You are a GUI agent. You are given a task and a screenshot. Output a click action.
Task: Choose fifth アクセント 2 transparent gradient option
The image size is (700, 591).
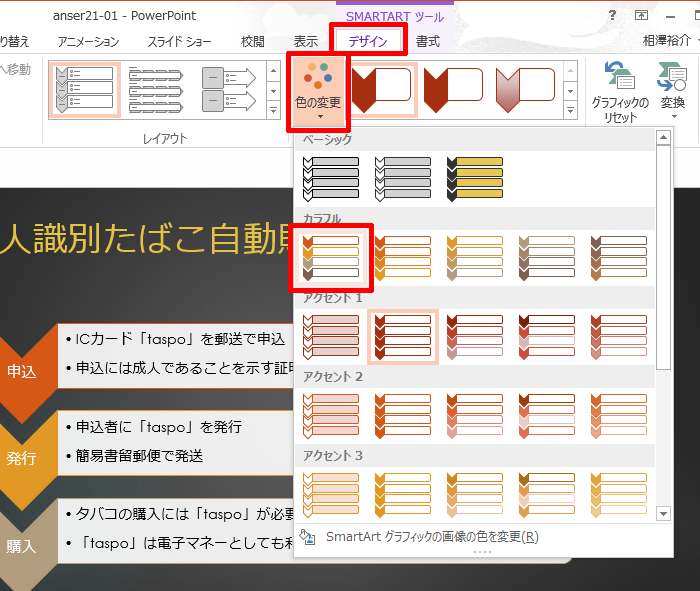(618, 416)
